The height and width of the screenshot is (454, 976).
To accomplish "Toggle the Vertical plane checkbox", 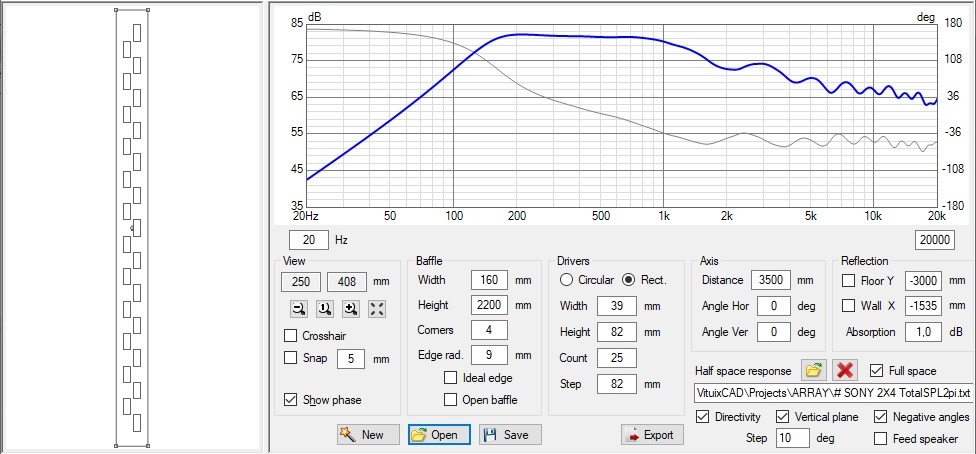I will [782, 417].
